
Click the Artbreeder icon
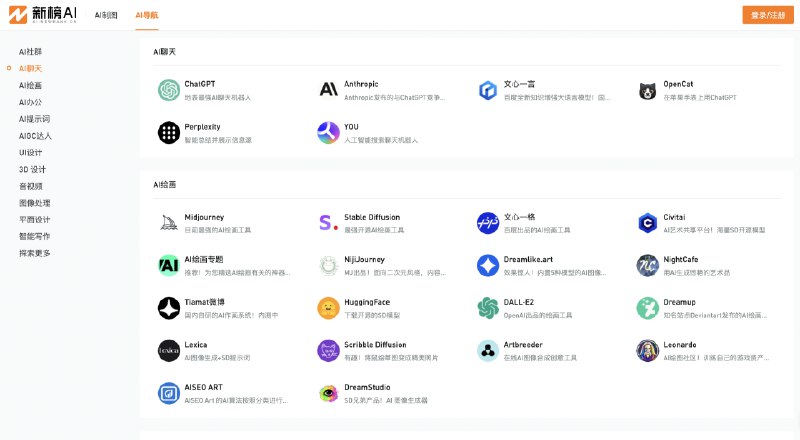tap(488, 351)
